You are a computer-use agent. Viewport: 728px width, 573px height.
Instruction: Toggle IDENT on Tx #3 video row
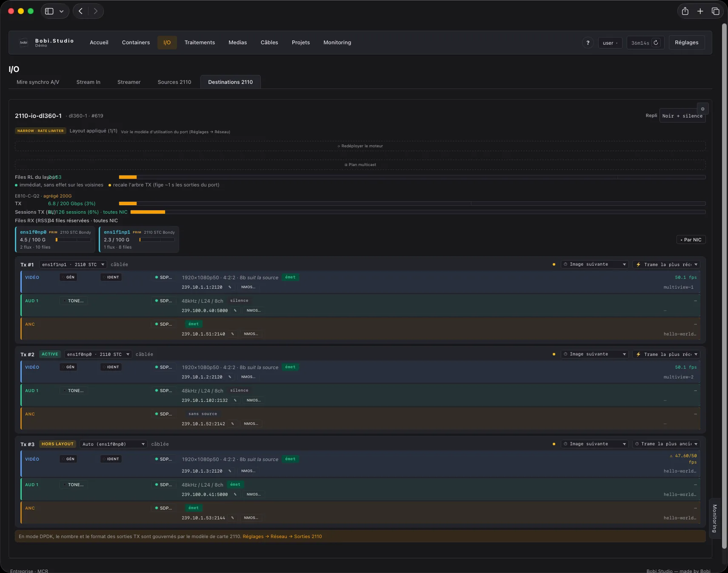[x=111, y=459]
